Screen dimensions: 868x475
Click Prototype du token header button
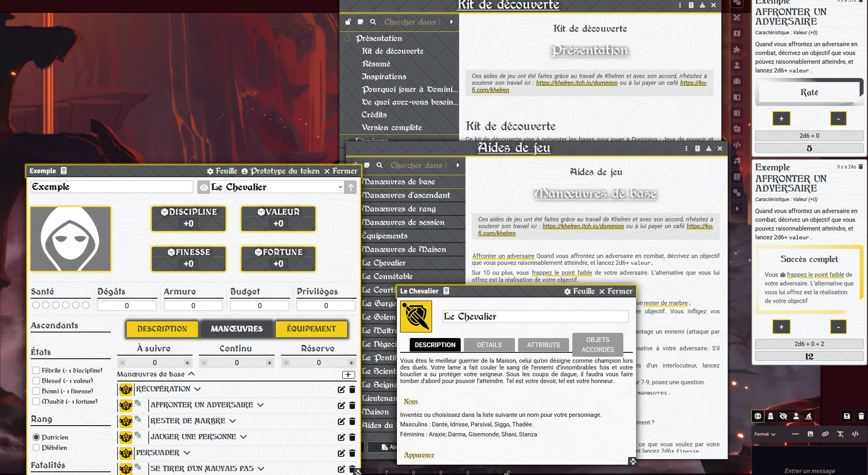coord(281,171)
